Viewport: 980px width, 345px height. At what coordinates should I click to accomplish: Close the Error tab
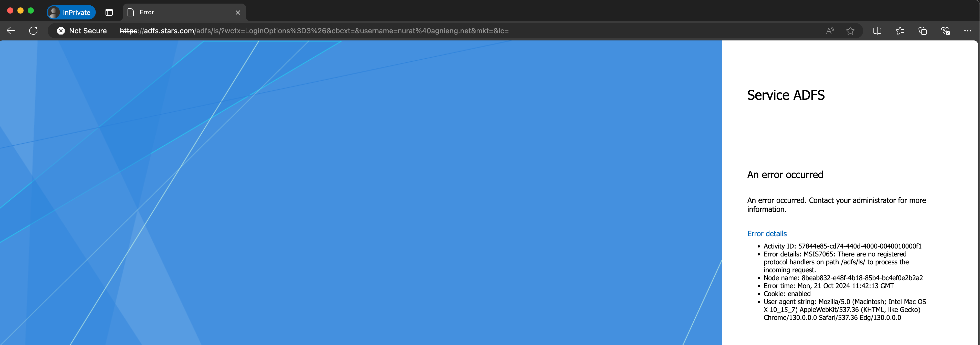point(238,12)
